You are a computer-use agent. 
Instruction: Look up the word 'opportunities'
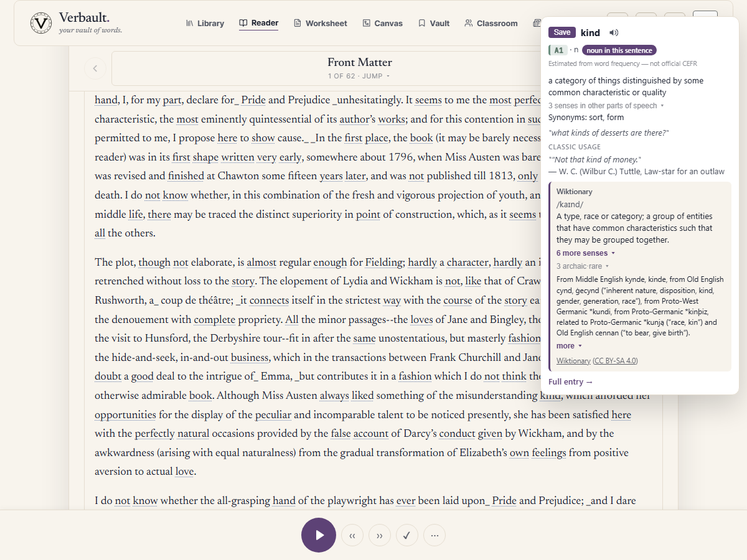125,415
